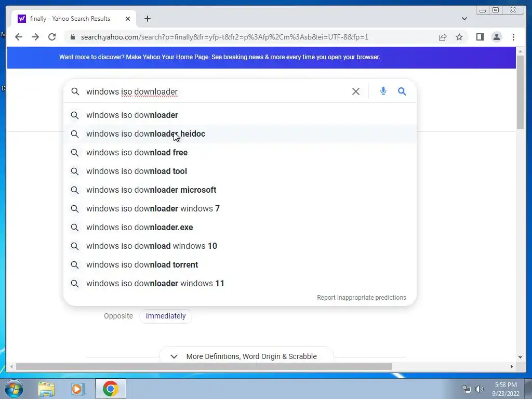Open a new tab
Screen dimensions: 532x399
[148, 19]
